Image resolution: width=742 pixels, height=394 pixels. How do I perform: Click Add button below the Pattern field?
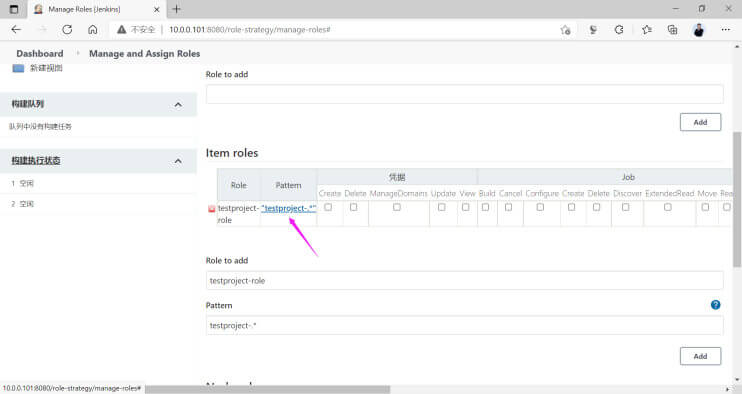coord(700,356)
